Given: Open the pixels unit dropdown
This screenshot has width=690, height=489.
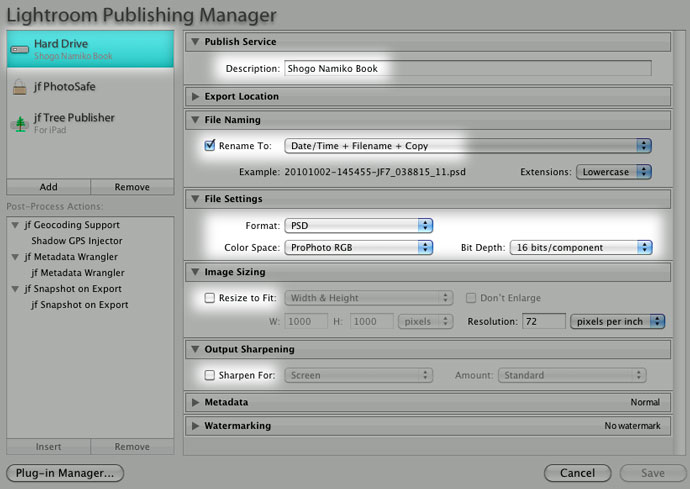Looking at the screenshot, I should tap(426, 321).
